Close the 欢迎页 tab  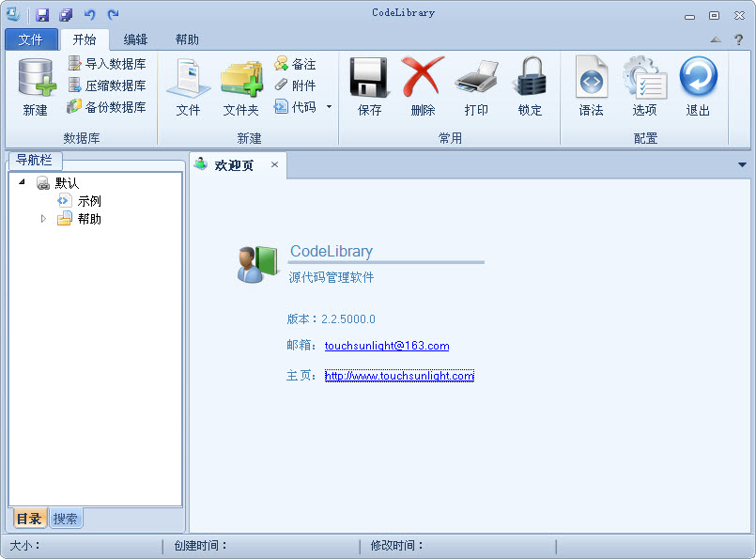274,164
